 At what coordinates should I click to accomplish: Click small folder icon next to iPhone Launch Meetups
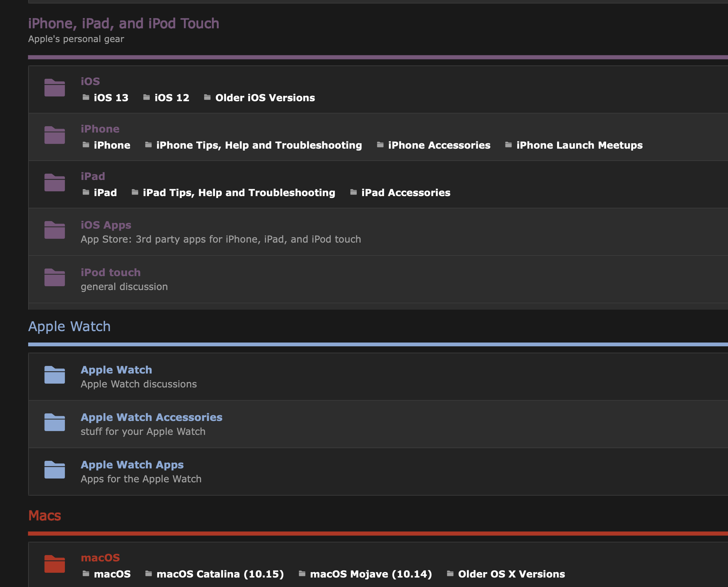[508, 145]
